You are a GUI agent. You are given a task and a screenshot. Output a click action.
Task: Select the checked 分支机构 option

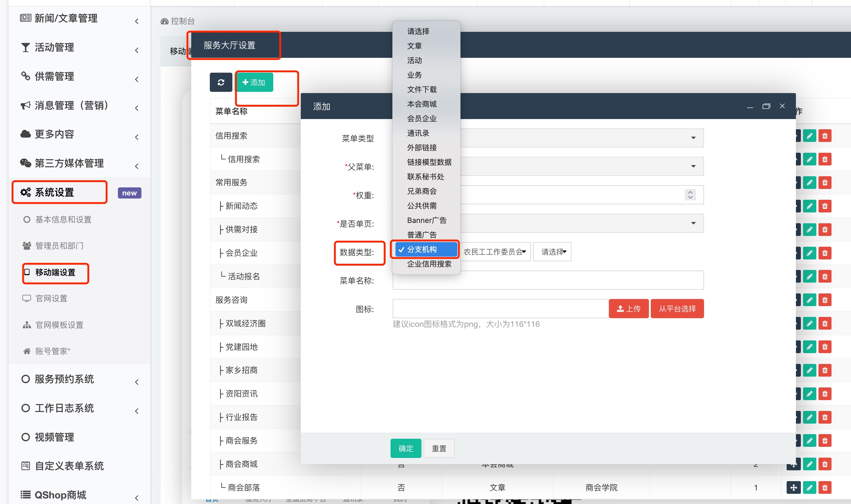coord(421,250)
